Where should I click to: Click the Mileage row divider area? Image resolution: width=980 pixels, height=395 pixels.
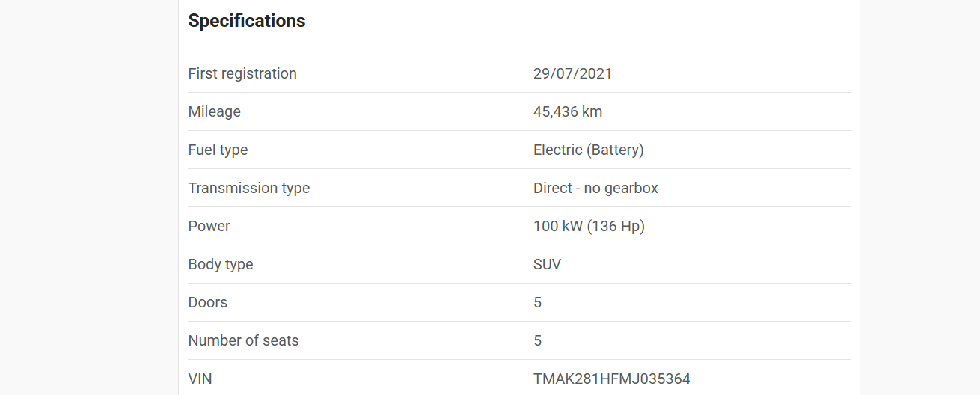pos(518,111)
